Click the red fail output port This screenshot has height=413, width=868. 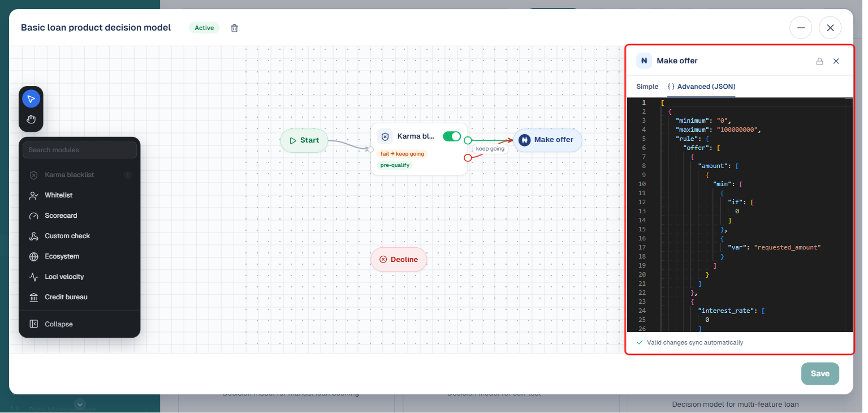point(468,158)
